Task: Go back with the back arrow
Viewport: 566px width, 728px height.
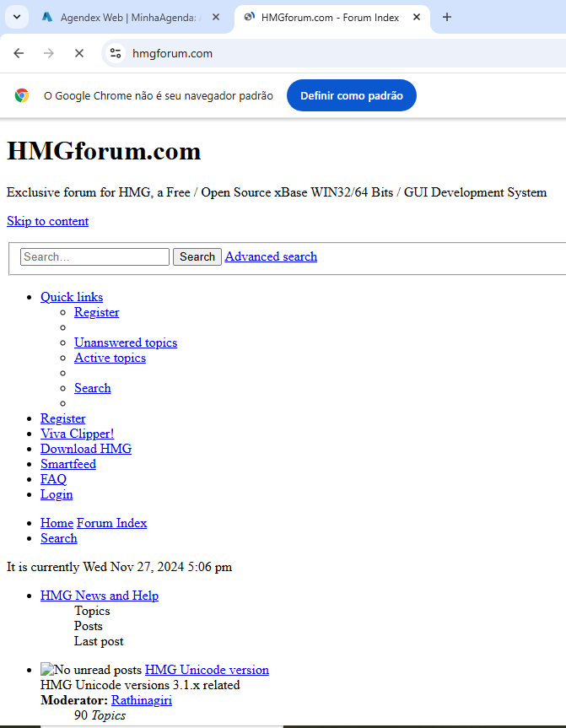Action: [x=19, y=53]
